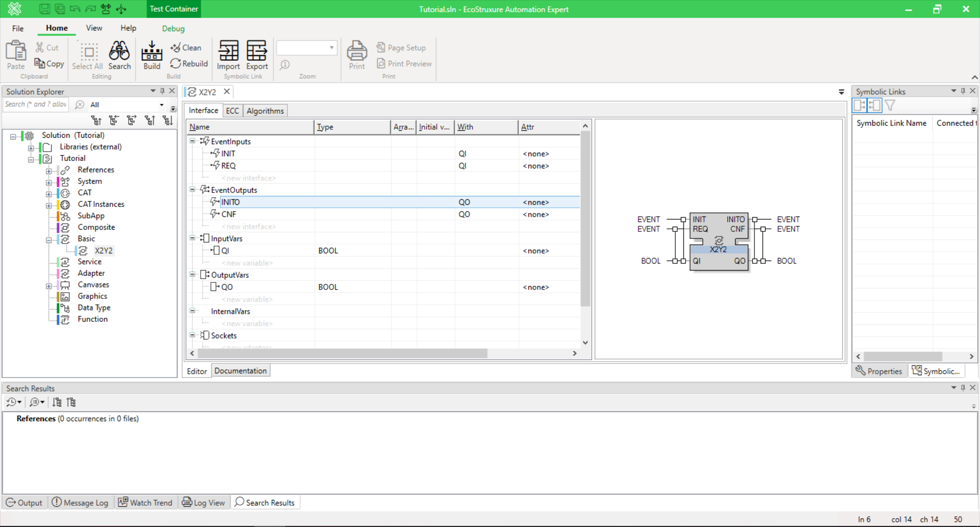Select the Composite tree item
Screen dimensions: 980x527
coord(96,227)
